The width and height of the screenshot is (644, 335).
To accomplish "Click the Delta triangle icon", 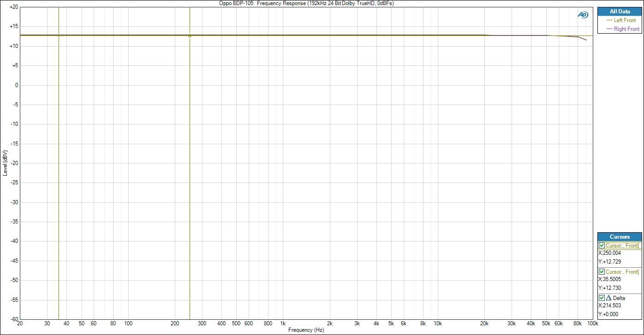I will [x=608, y=298].
